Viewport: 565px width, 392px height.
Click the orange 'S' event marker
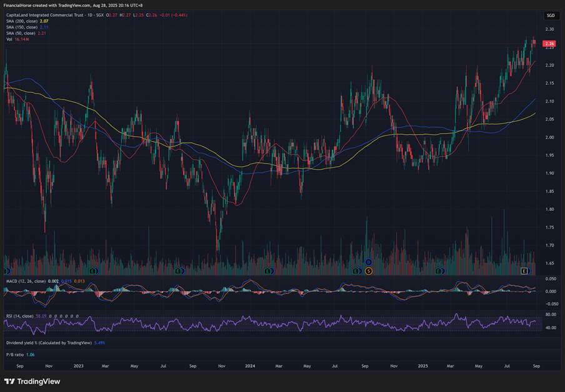368,271
